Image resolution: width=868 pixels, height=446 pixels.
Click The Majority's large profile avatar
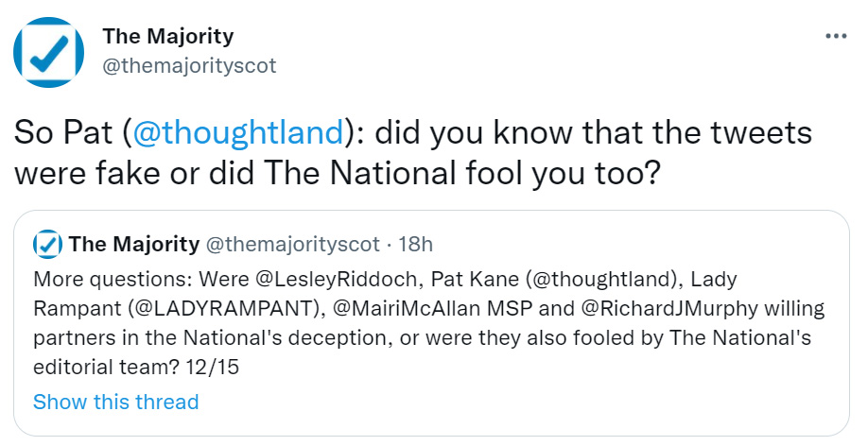(50, 51)
